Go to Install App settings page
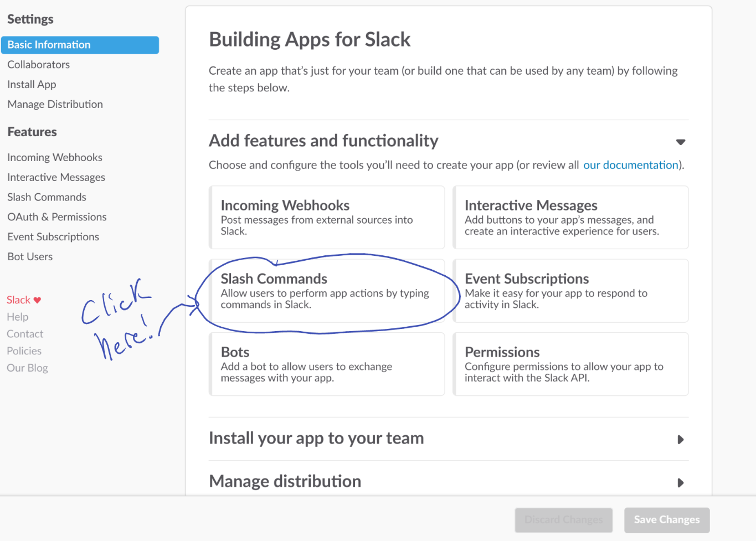 click(x=32, y=85)
